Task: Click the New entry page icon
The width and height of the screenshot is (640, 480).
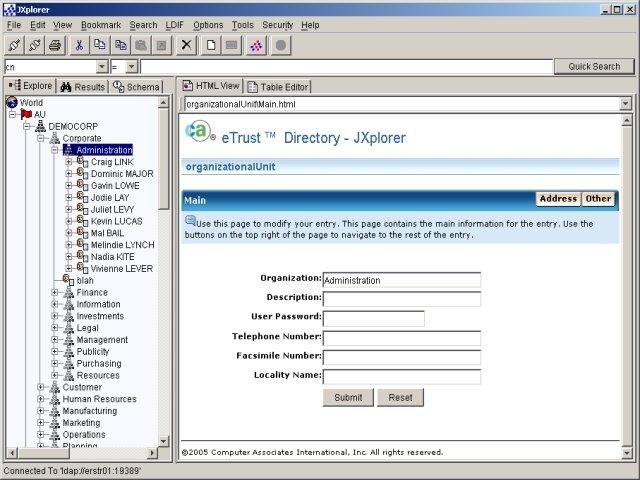Action: point(211,45)
